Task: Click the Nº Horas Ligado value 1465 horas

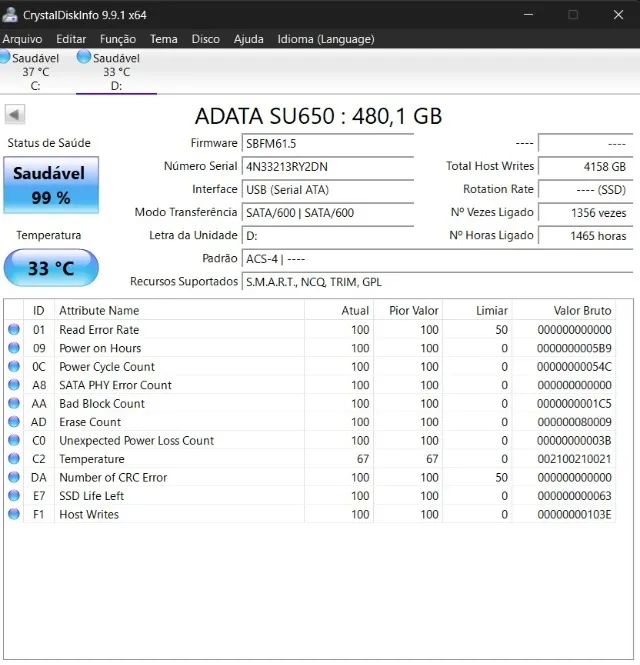Action: 585,236
